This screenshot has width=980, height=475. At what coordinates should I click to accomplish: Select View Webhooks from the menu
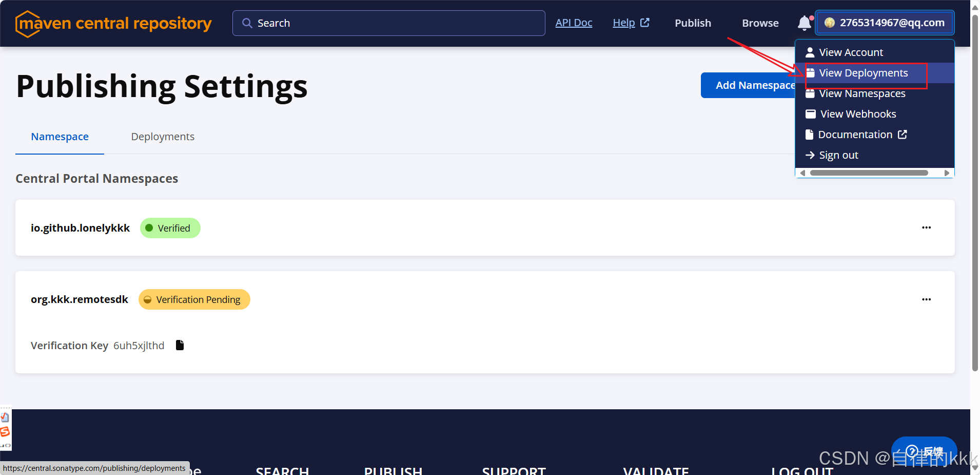[874, 114]
